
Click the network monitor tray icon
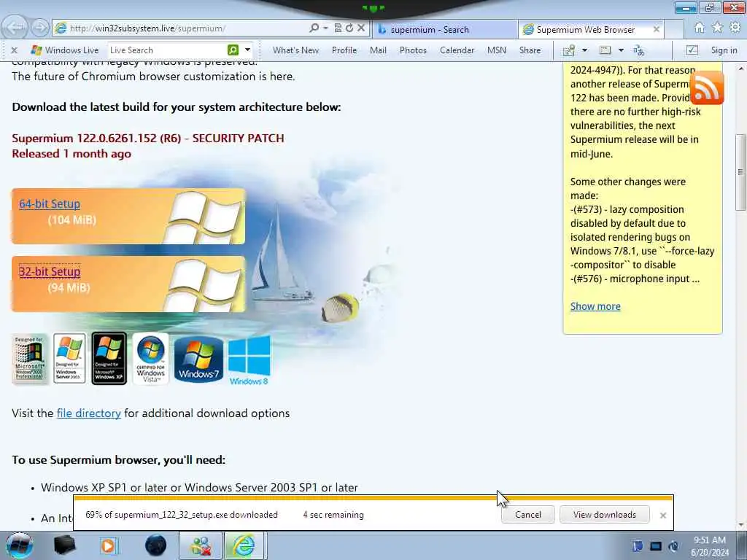pos(656,546)
